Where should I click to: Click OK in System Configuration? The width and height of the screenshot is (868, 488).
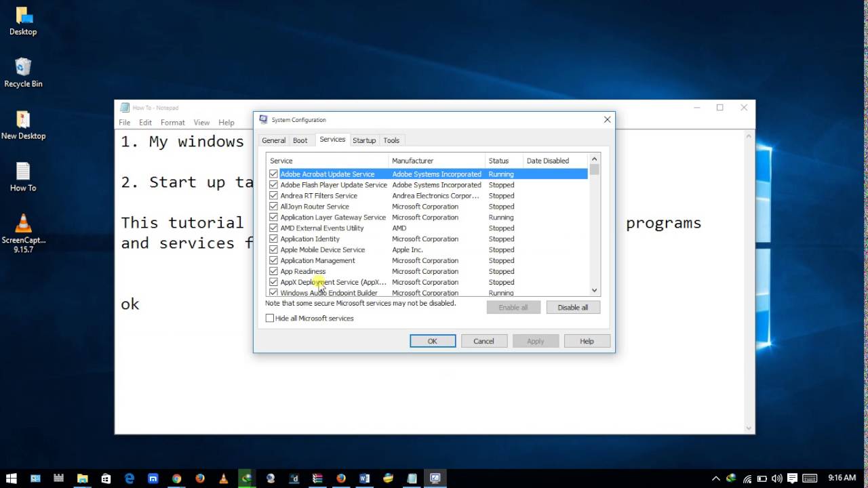click(x=433, y=341)
